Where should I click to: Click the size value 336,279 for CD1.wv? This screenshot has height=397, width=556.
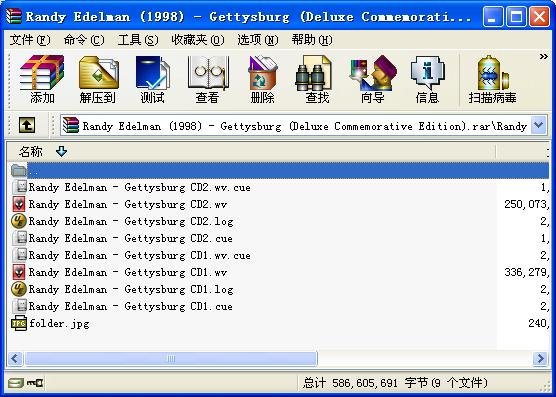click(526, 273)
